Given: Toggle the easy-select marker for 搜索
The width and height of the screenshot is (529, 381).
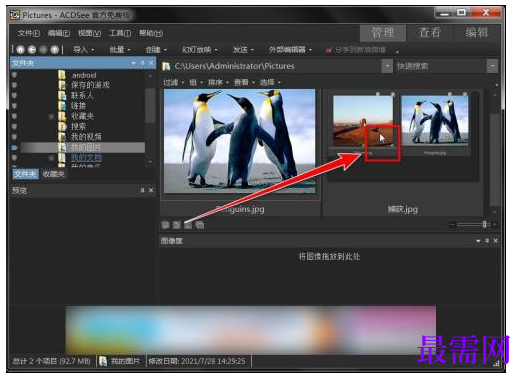Looking at the screenshot, I should pos(15,127).
